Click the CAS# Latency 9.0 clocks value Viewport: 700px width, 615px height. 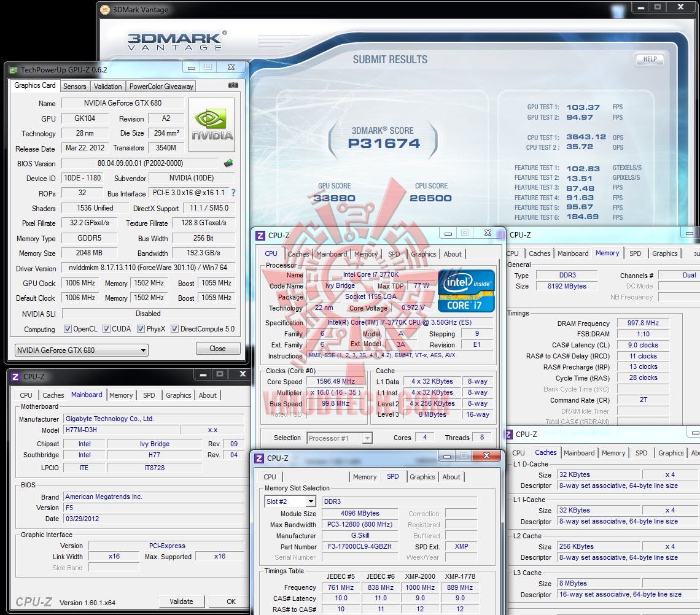[643, 345]
